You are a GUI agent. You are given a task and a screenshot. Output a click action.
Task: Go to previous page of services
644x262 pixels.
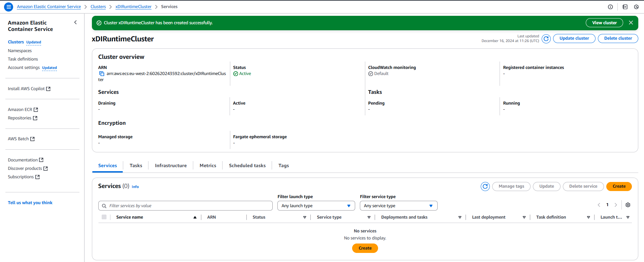click(x=599, y=205)
